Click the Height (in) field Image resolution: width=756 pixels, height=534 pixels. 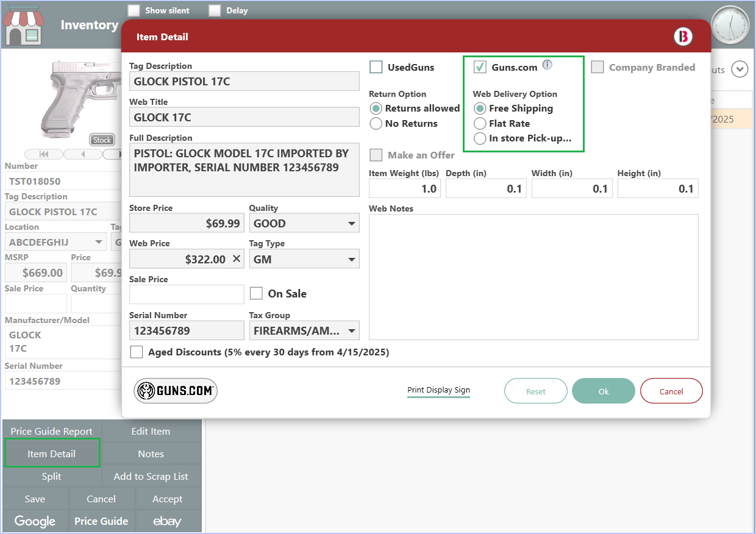pyautogui.click(x=658, y=188)
